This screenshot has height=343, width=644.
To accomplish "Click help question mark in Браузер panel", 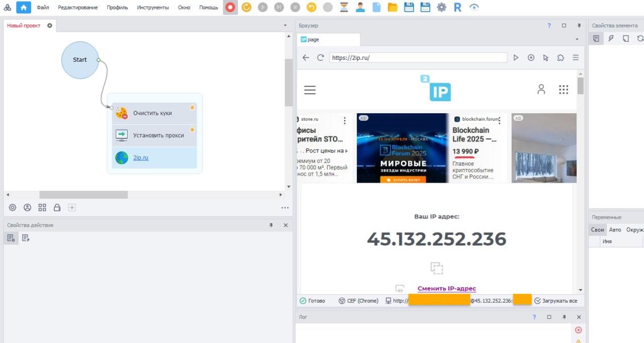I will pos(549,26).
